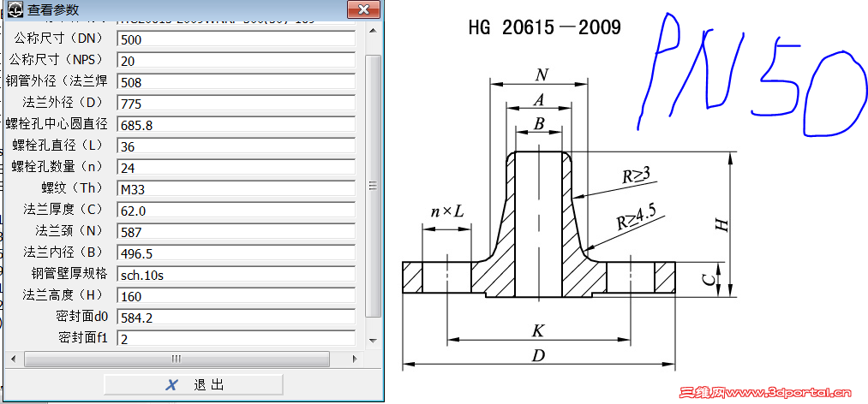Click the vertical scrollbar down arrow
This screenshot has height=404, width=868.
tap(373, 341)
